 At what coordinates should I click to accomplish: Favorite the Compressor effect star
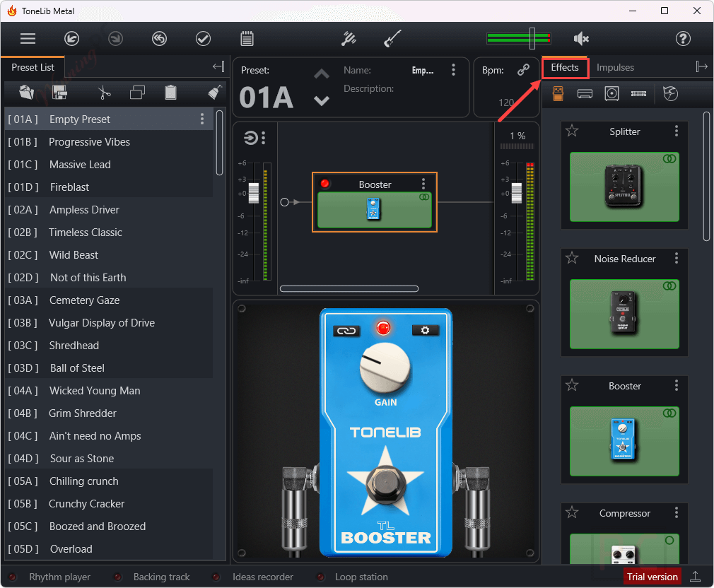572,512
